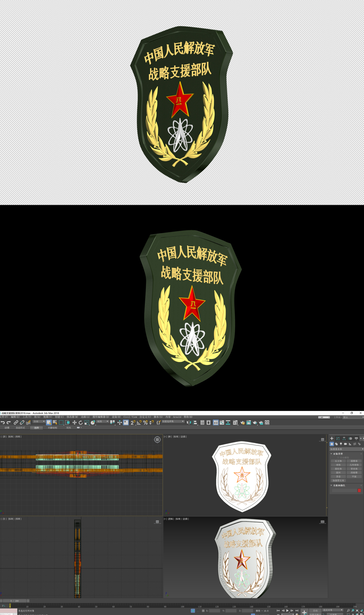The image size is (364, 615).
Task: Open the 标准基本体 primitives dropdown
Action: pos(347,449)
